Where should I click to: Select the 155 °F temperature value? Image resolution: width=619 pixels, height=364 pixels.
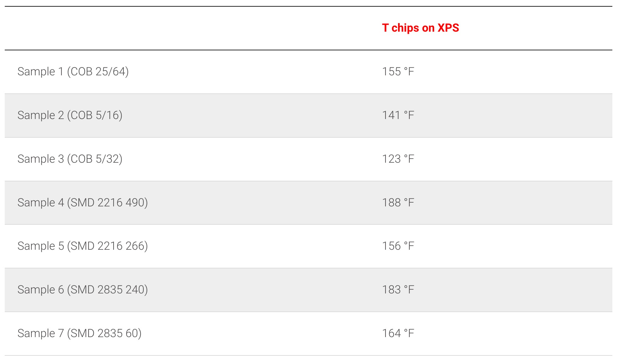pos(398,72)
